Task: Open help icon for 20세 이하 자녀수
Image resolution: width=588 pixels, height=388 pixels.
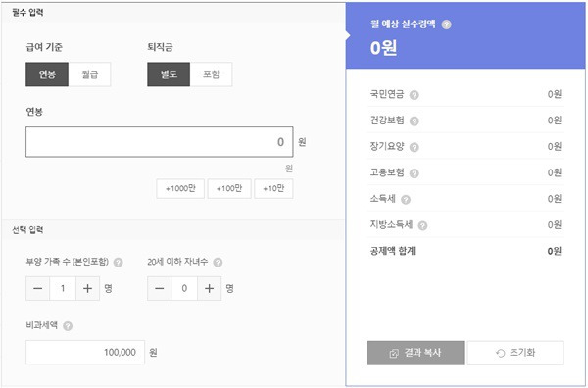Action: 218,262
